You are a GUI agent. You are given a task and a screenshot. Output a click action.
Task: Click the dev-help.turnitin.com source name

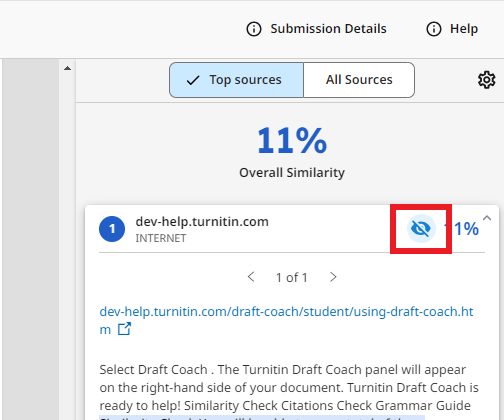pyautogui.click(x=202, y=222)
